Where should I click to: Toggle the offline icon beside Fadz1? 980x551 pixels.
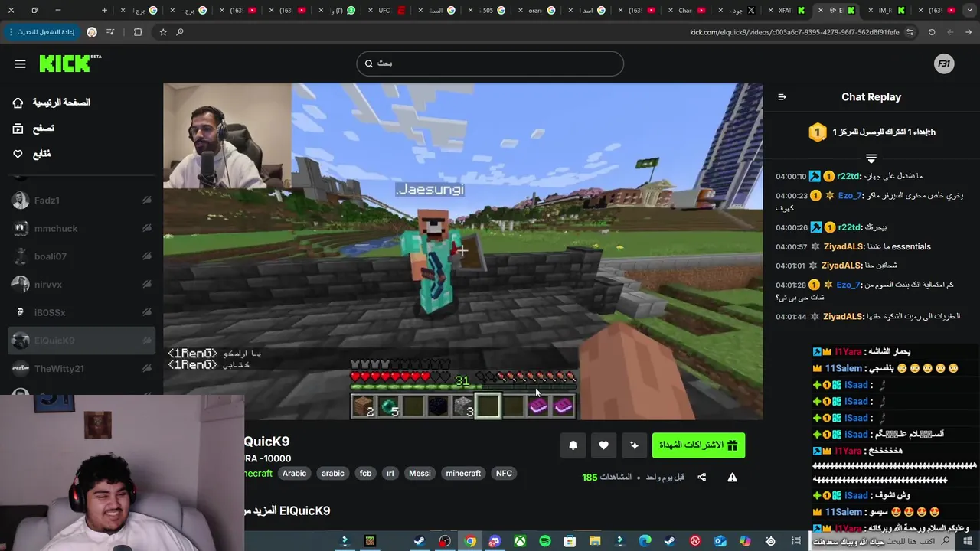(146, 201)
